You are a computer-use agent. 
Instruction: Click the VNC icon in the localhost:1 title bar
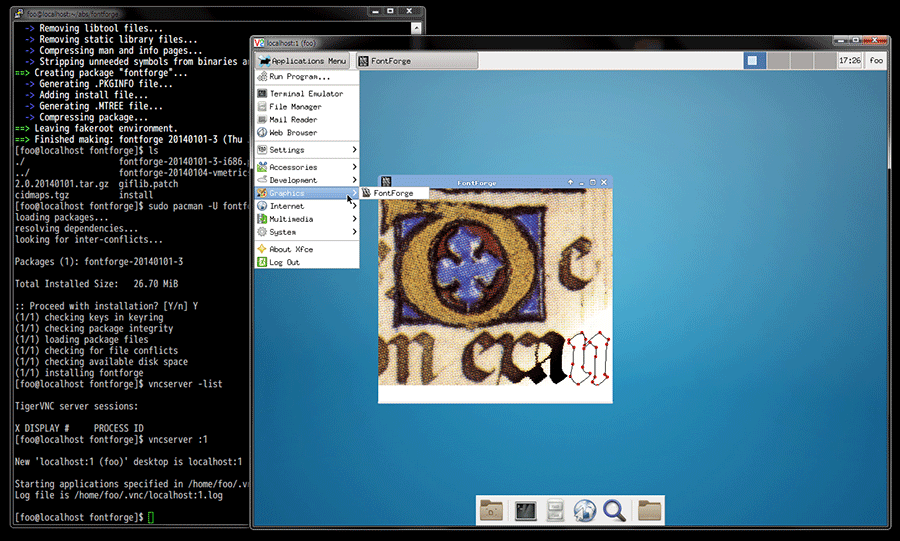(x=259, y=43)
